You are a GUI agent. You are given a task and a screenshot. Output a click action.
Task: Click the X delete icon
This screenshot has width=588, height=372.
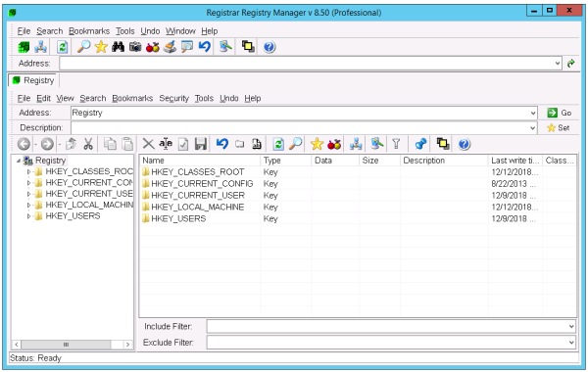[149, 144]
